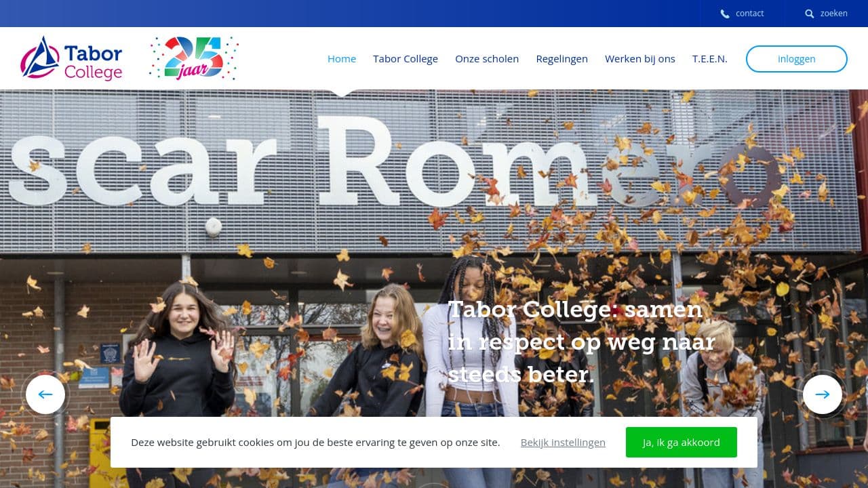The height and width of the screenshot is (488, 868).
Task: Click the 25 jaar anniversary logo
Action: point(194,58)
